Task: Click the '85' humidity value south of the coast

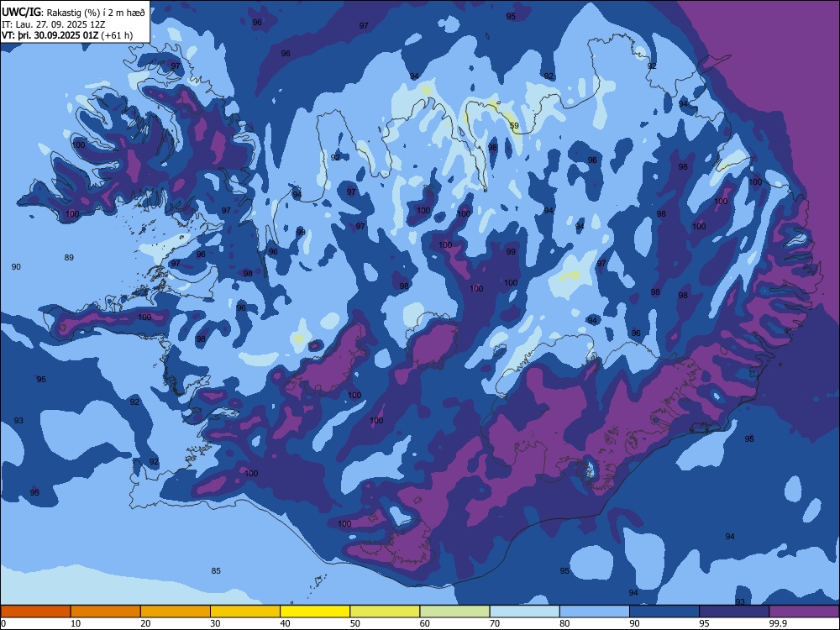Action: (216, 571)
